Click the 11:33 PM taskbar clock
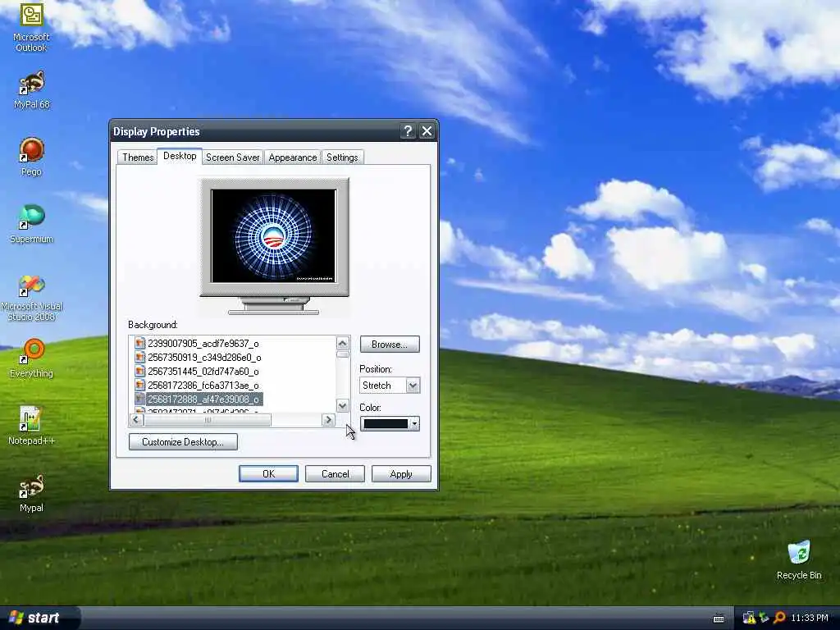 click(x=810, y=618)
